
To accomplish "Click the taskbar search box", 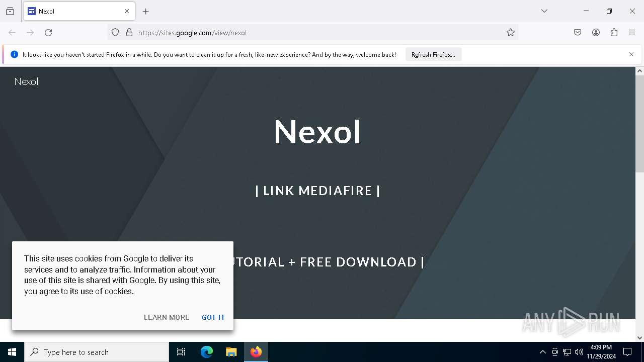I will click(97, 352).
